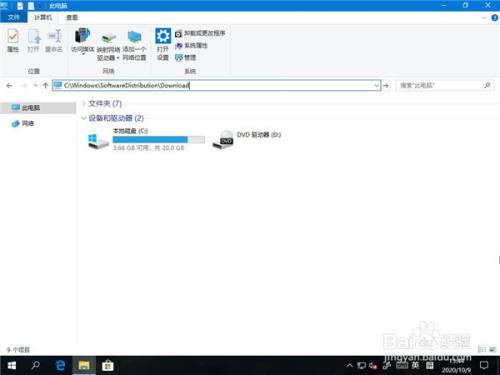Click in the address bar path field
This screenshot has width=500, height=375.
(213, 85)
